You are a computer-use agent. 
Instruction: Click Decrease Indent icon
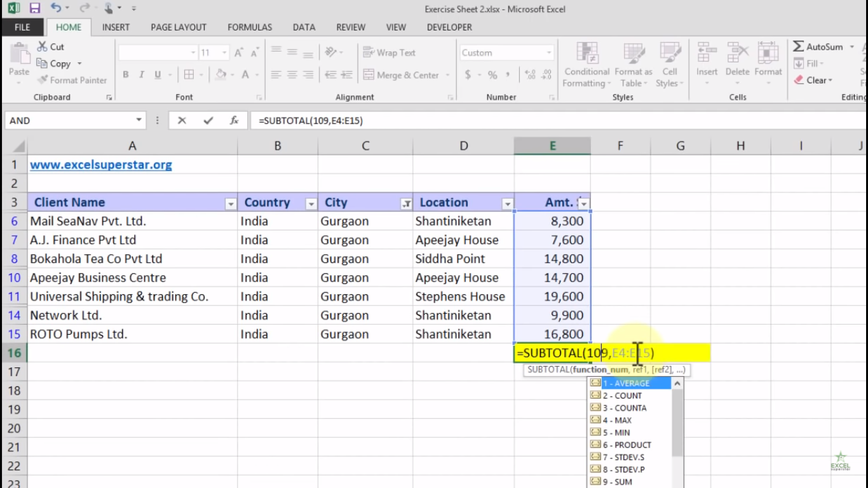330,75
